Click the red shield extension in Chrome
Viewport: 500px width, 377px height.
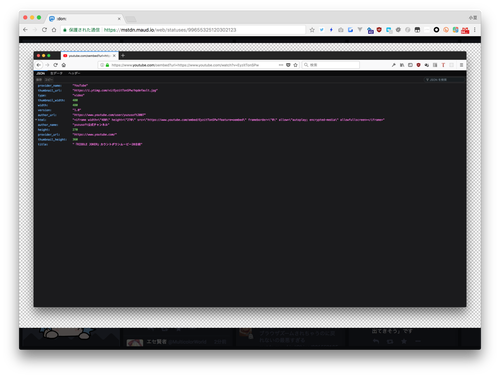pos(379,30)
